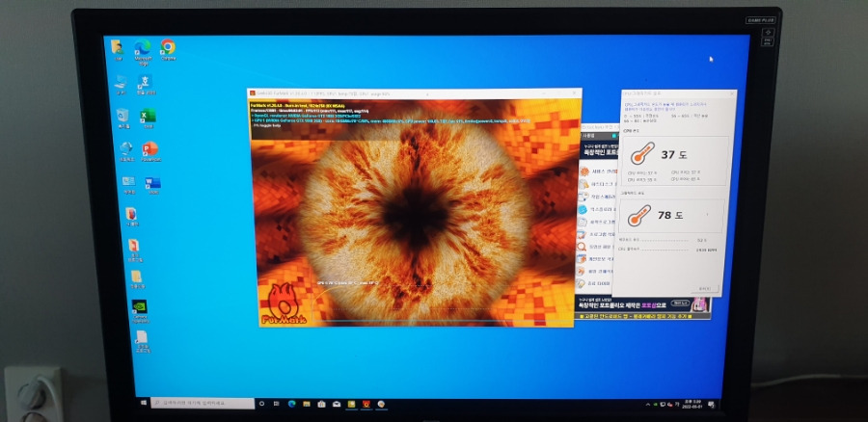Switch to FurMark on the taskbar
The image size is (868, 422).
[x=366, y=404]
